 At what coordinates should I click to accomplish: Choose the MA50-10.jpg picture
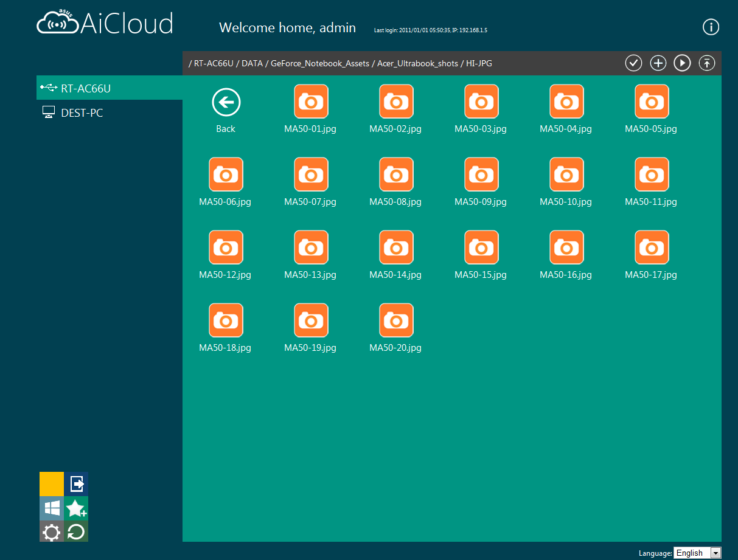566,174
